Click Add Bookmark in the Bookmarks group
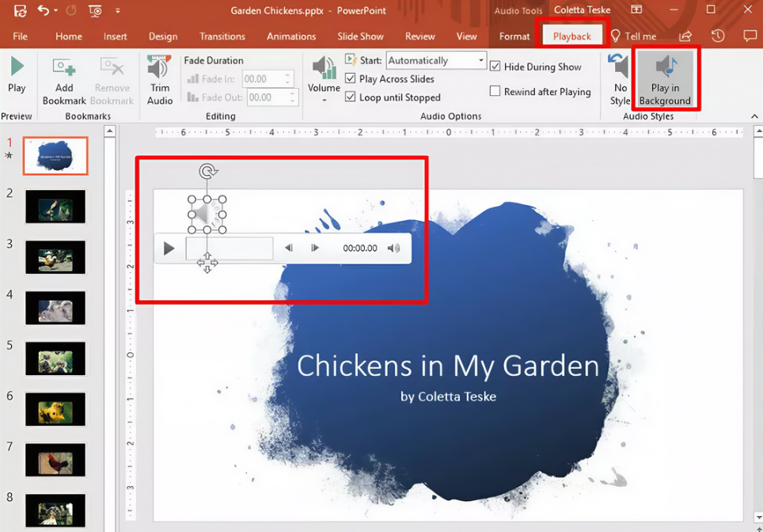 pos(64,81)
